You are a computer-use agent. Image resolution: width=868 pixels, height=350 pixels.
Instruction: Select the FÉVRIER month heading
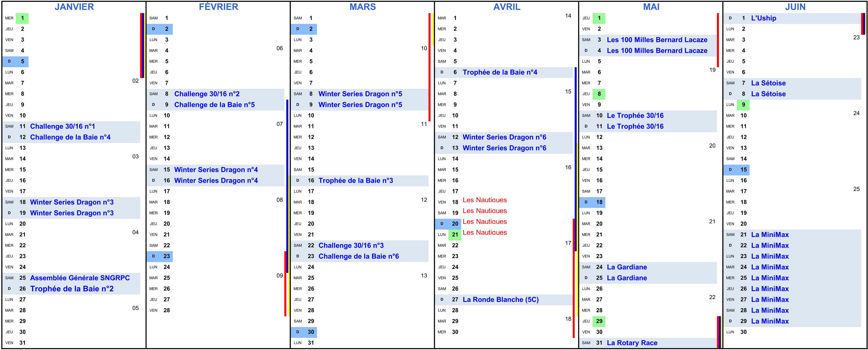(x=218, y=7)
